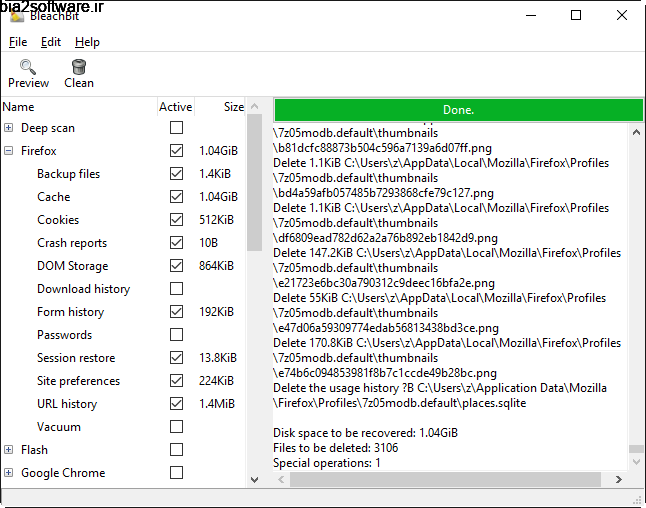Select the Deep scan row label
The image size is (646, 508).
(48, 128)
